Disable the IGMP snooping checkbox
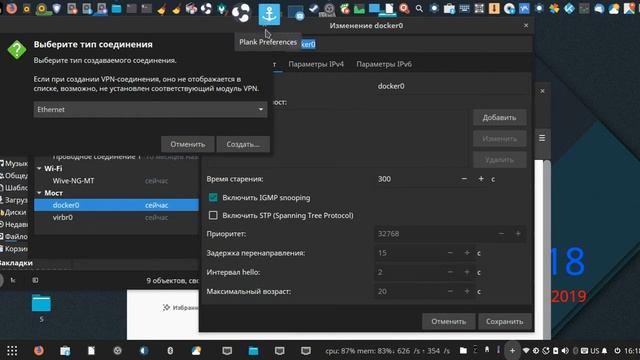 (213, 198)
